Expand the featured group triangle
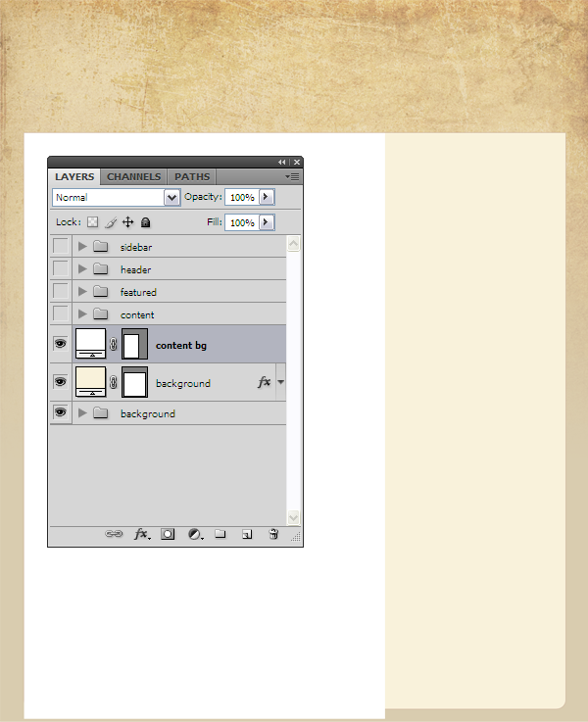 [x=82, y=292]
